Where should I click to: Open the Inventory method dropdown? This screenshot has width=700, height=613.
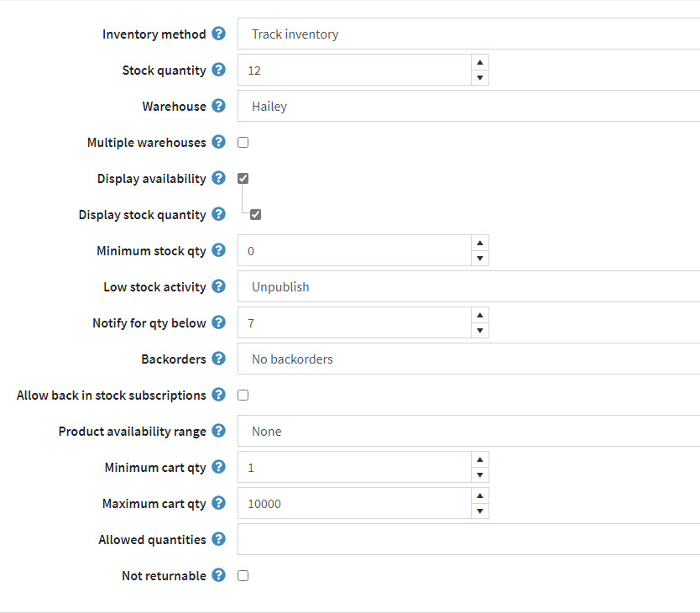pyautogui.click(x=468, y=34)
